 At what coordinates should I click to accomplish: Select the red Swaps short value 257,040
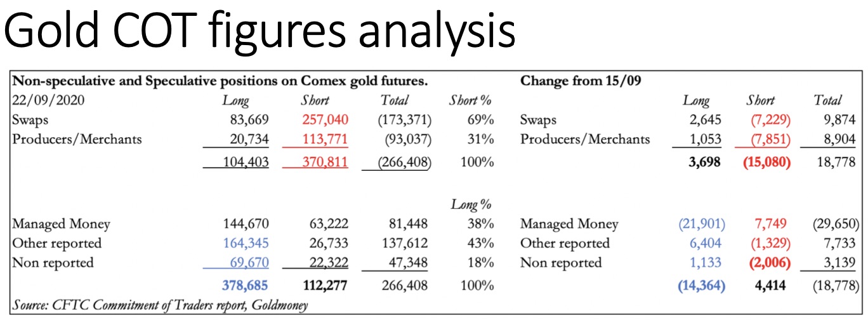(x=325, y=119)
